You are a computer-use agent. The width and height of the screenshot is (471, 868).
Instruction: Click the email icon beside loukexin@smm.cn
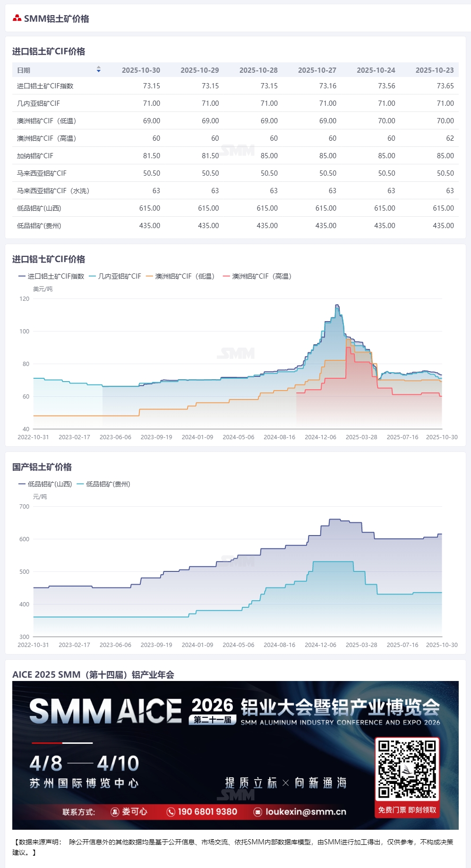[x=257, y=812]
